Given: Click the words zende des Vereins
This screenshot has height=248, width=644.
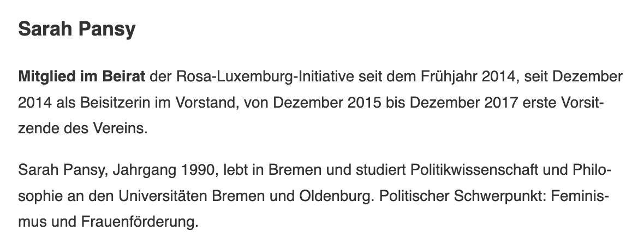Looking at the screenshot, I should [82, 128].
